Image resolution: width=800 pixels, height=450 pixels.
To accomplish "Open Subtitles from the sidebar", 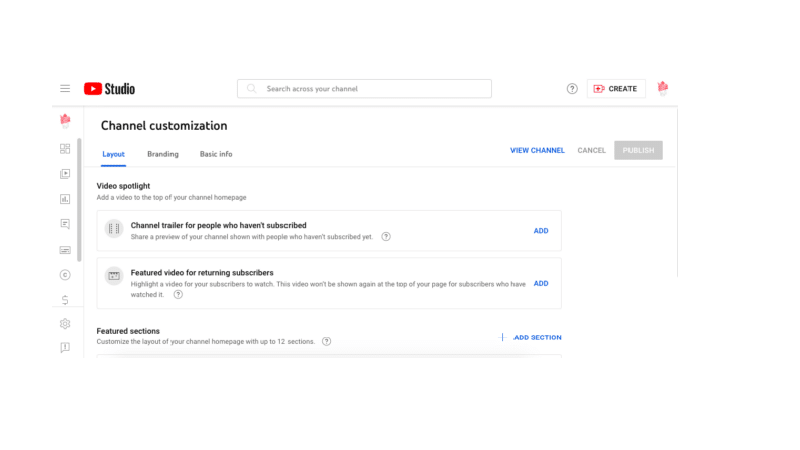I will pyautogui.click(x=65, y=250).
